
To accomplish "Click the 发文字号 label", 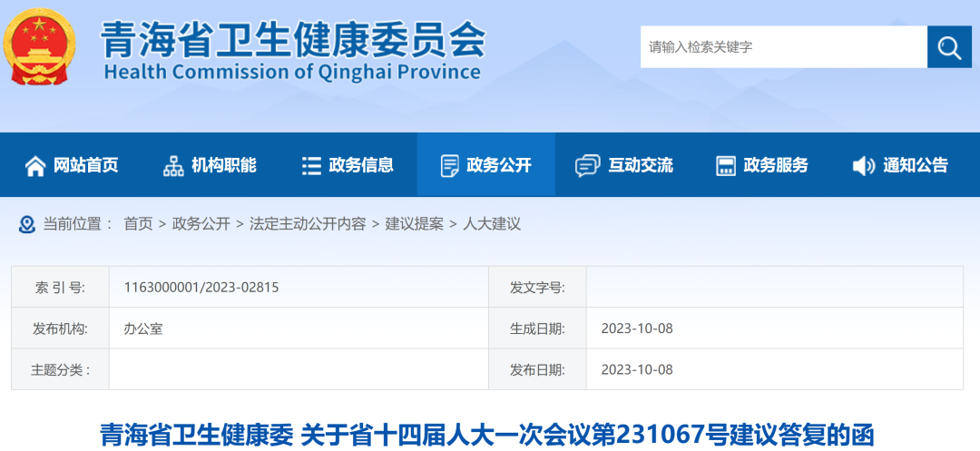I will pyautogui.click(x=537, y=288).
